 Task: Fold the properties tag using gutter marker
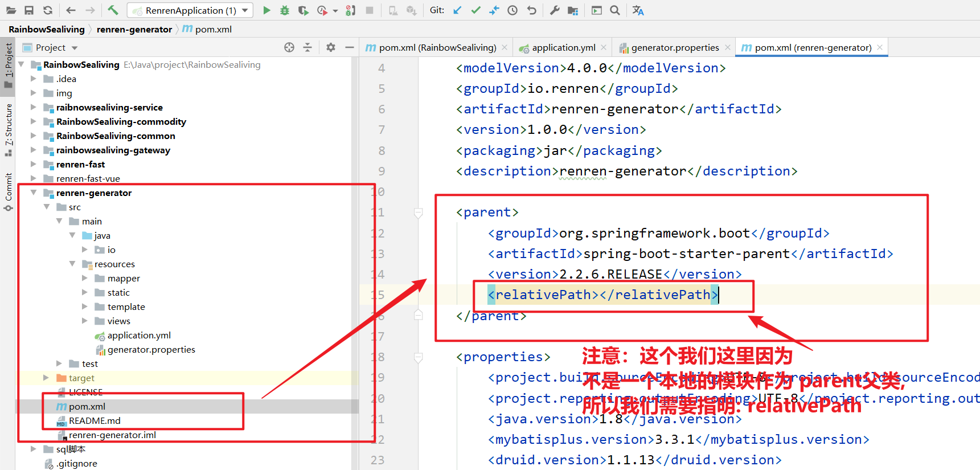point(419,357)
